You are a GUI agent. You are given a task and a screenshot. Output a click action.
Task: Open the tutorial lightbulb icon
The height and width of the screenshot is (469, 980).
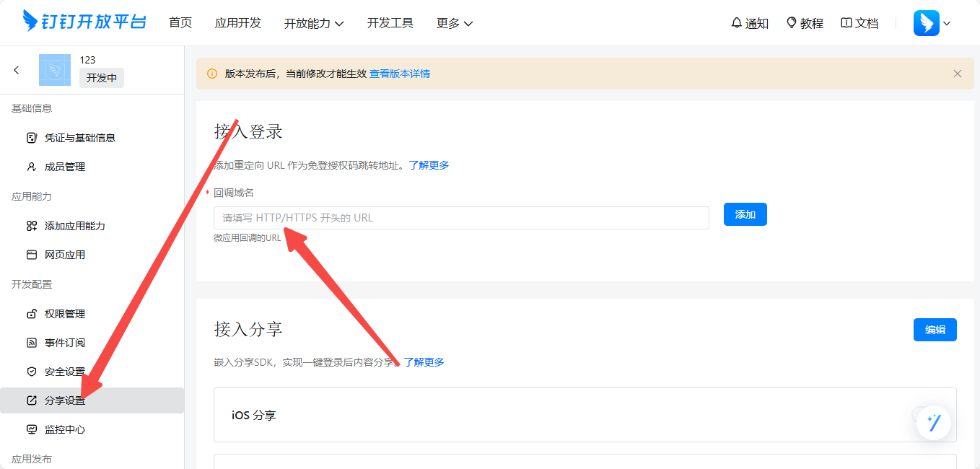point(792,23)
